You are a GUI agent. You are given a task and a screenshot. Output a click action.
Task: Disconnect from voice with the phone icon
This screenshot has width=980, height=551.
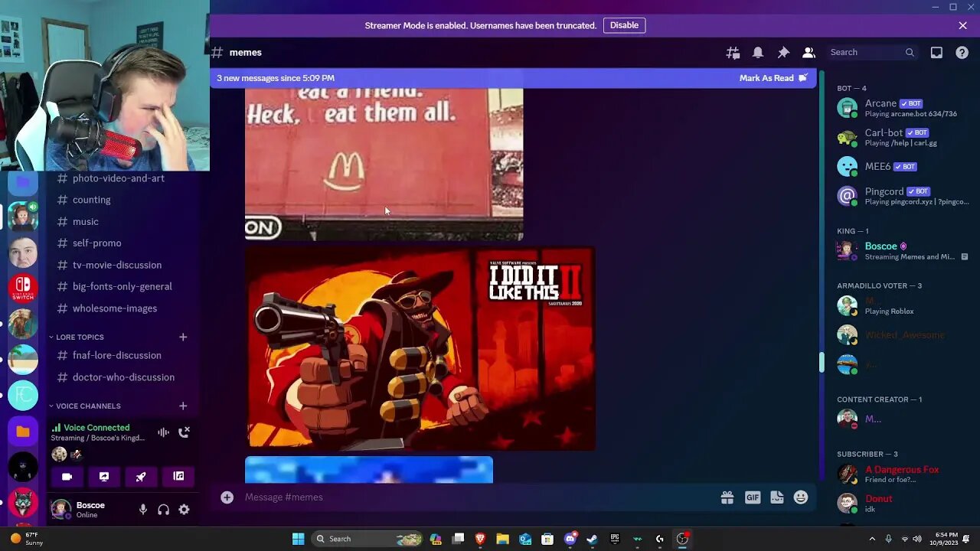point(184,432)
